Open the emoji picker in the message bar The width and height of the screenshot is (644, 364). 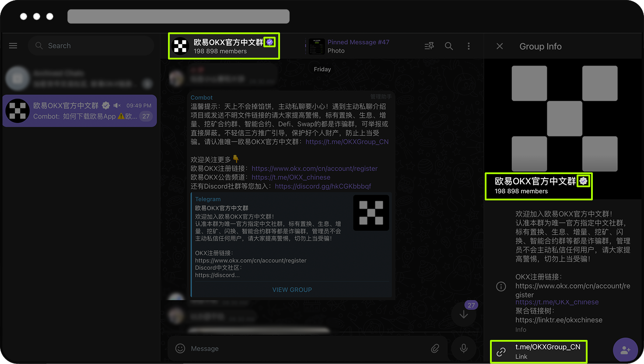(180, 348)
